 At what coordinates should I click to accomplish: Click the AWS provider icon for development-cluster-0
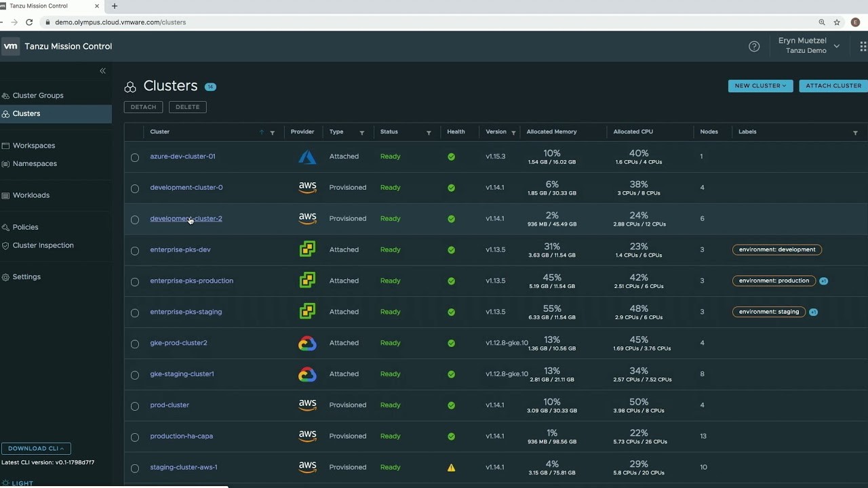pyautogui.click(x=307, y=188)
